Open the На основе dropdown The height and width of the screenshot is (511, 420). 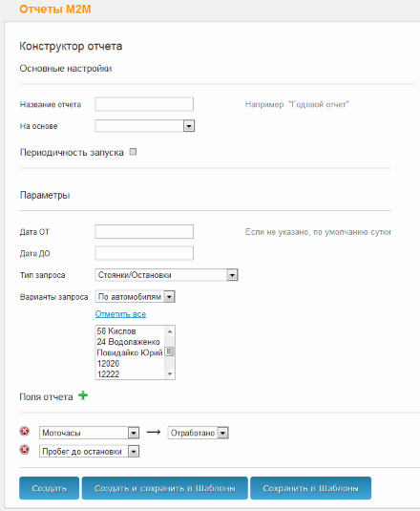coord(189,126)
